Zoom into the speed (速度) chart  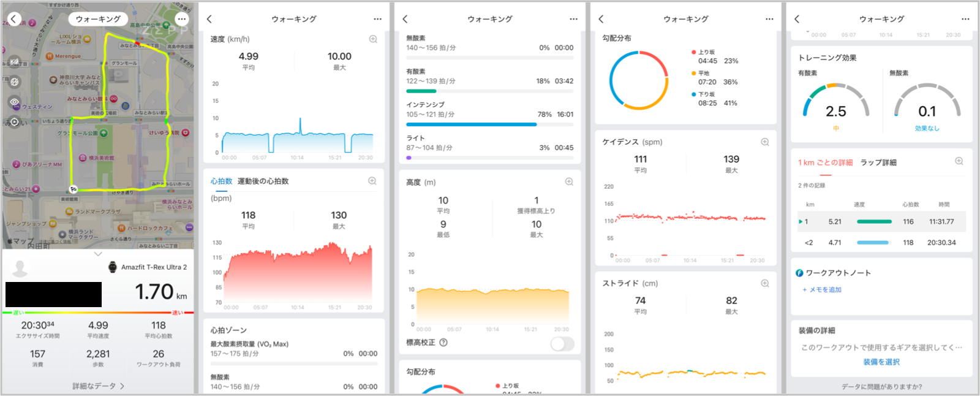pyautogui.click(x=373, y=39)
